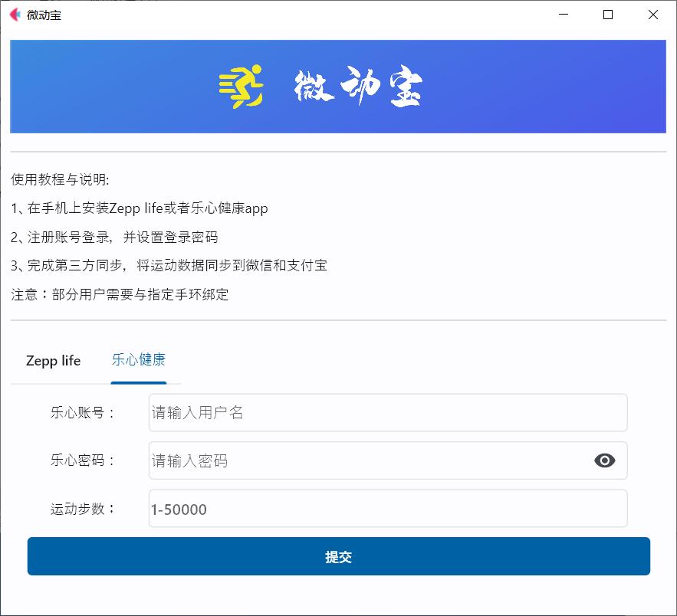Viewport: 677px width, 616px height.
Task: Click the label "乐心账号："
Action: 83,413
